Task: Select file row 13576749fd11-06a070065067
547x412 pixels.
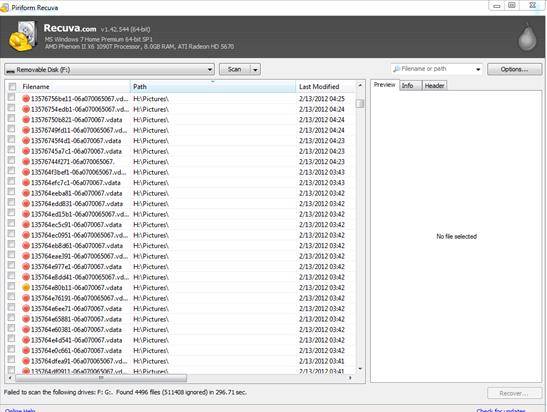Action: click(x=181, y=130)
